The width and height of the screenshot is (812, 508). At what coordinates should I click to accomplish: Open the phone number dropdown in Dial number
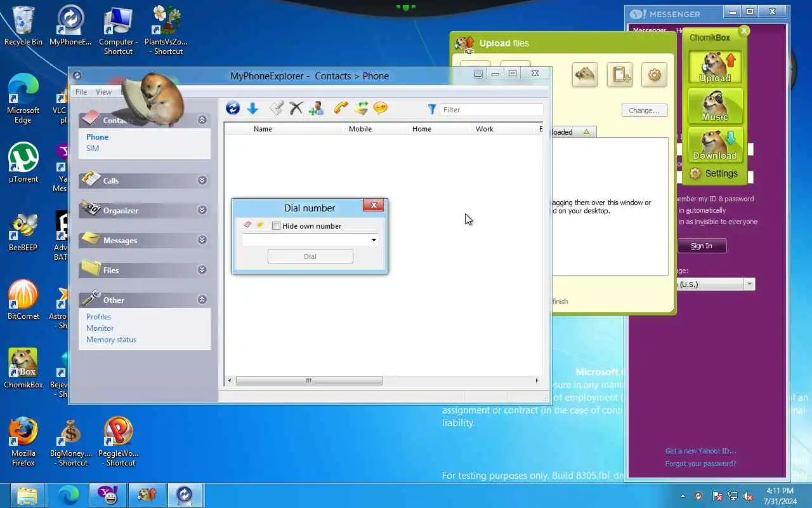(374, 240)
